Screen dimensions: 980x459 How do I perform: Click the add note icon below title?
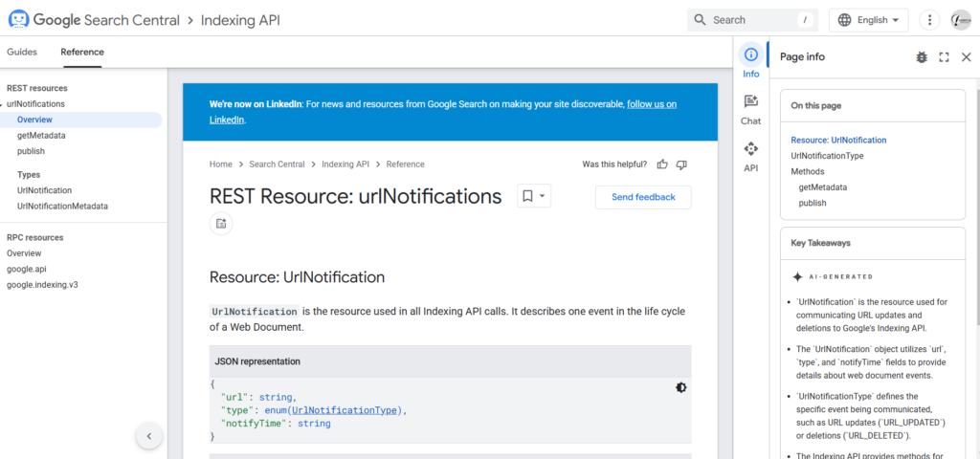click(x=221, y=223)
